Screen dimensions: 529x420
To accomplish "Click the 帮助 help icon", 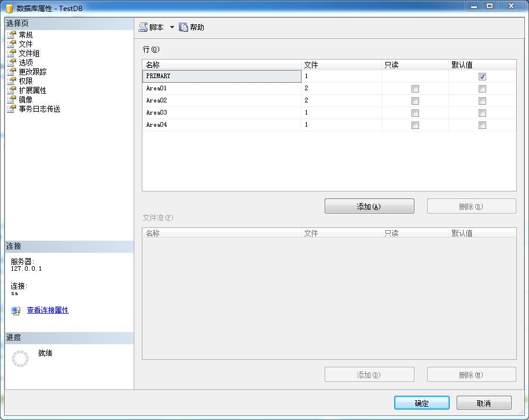I will coord(183,27).
